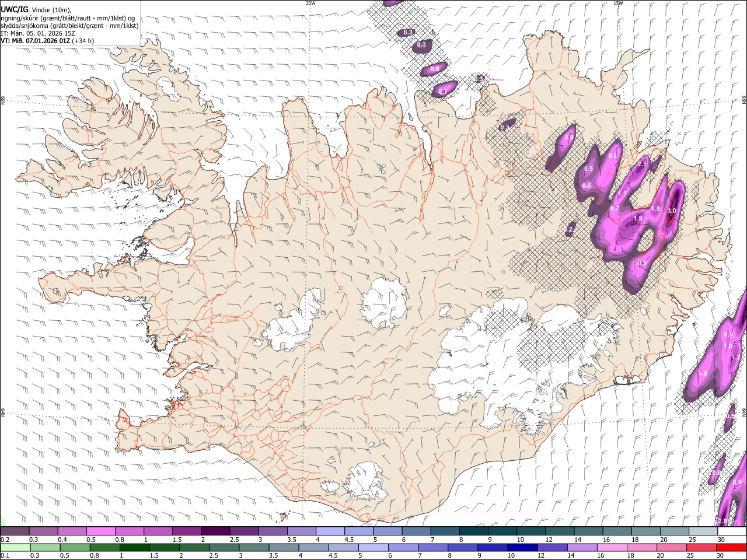Click the '20W' longitude label

click(x=310, y=3)
